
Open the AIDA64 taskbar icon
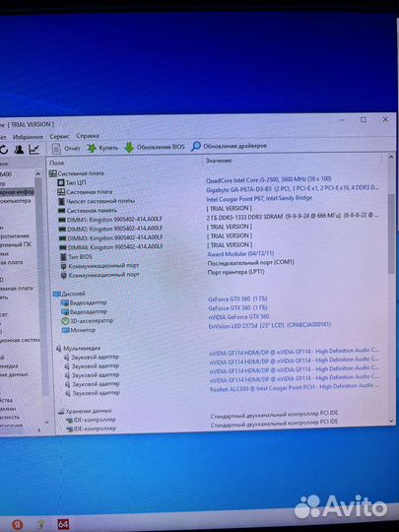(x=63, y=524)
